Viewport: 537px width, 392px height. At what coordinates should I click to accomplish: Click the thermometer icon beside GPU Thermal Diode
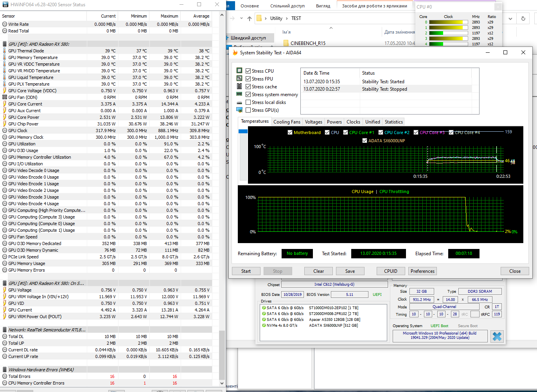point(5,51)
